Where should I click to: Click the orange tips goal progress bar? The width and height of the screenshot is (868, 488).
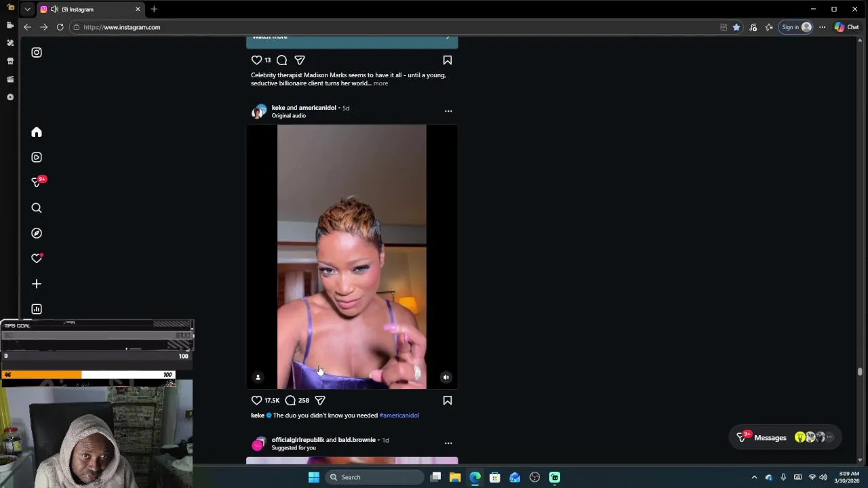tap(41, 375)
